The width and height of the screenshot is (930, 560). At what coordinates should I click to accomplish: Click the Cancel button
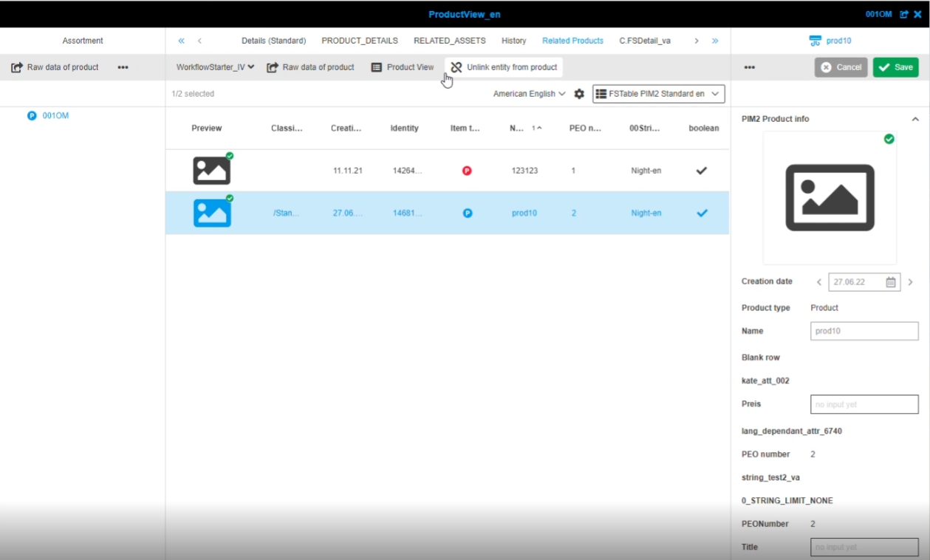click(x=841, y=67)
